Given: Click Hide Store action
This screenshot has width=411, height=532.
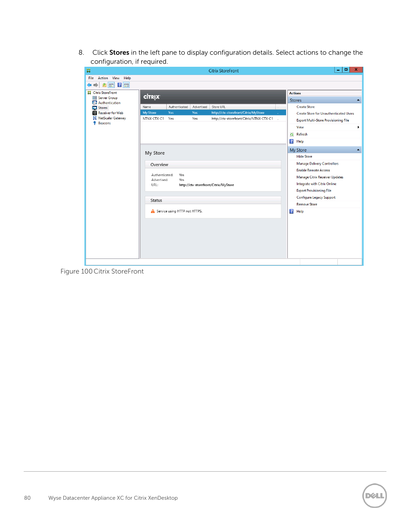Looking at the screenshot, I should pos(304,156).
